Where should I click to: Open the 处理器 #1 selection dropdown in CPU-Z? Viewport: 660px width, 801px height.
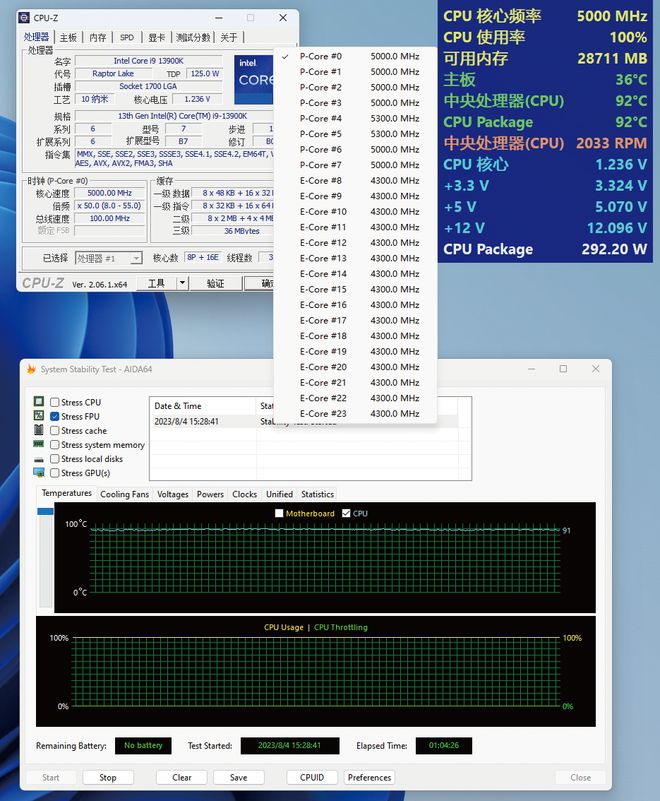108,258
